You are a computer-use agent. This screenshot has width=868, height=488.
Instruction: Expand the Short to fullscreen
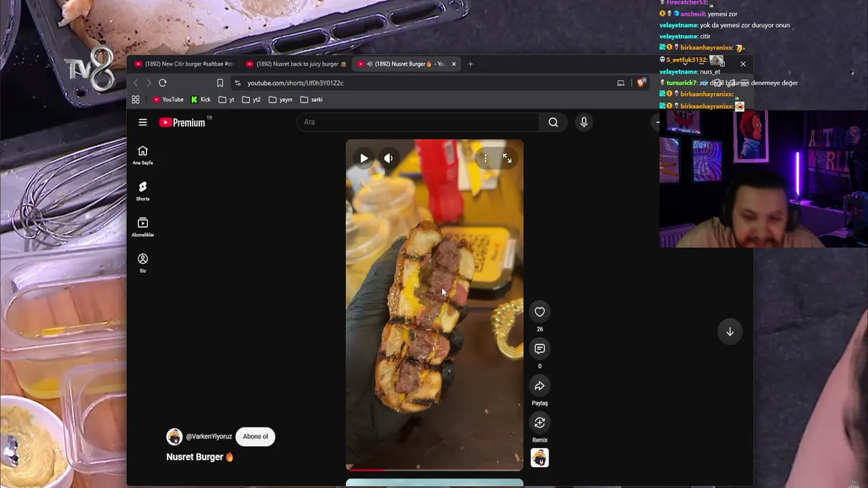coord(507,159)
